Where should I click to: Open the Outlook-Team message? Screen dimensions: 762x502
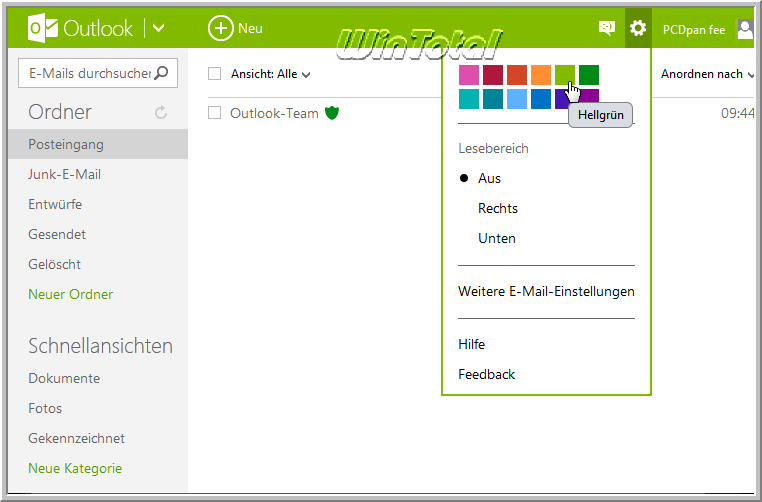274,113
